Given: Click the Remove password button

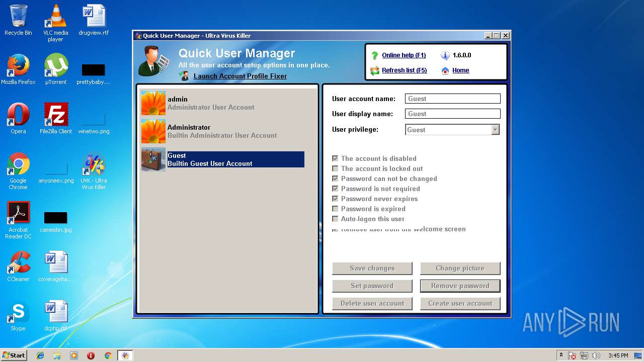Looking at the screenshot, I should (460, 286).
